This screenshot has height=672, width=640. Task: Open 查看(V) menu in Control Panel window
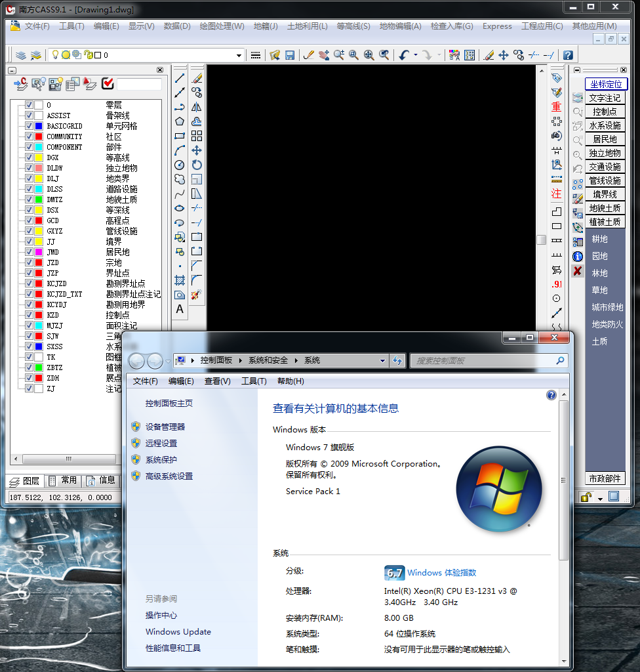[217, 381]
